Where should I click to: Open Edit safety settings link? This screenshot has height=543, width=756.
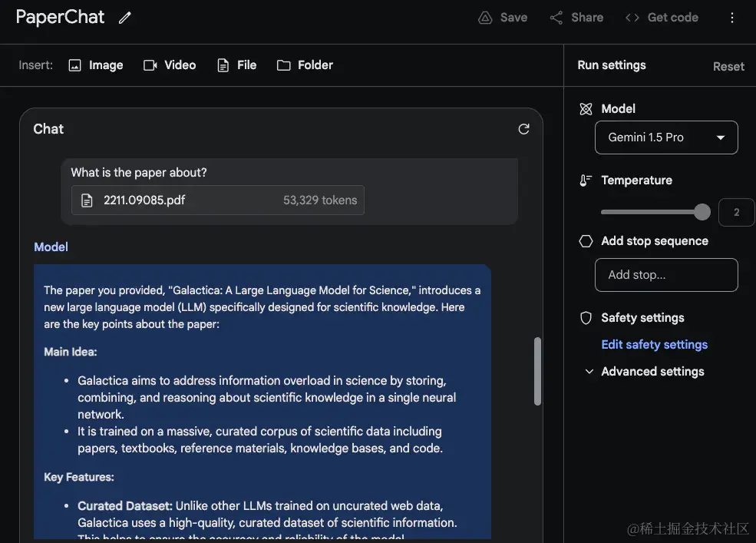pos(654,345)
